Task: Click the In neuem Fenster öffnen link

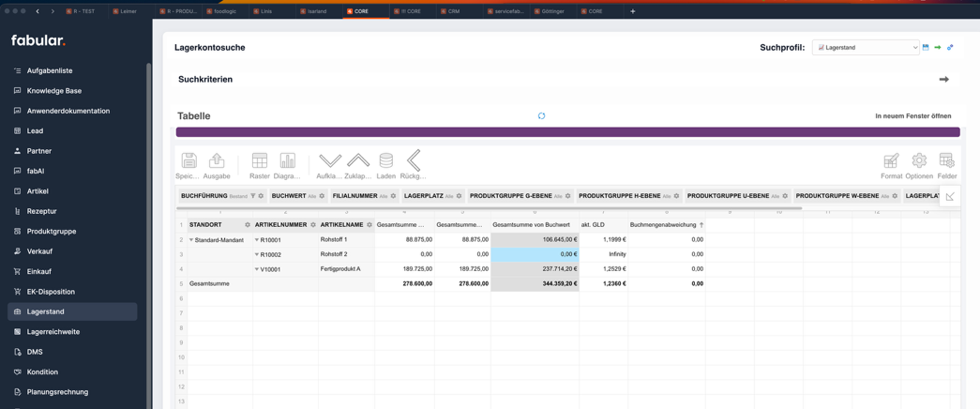Action: tap(912, 116)
